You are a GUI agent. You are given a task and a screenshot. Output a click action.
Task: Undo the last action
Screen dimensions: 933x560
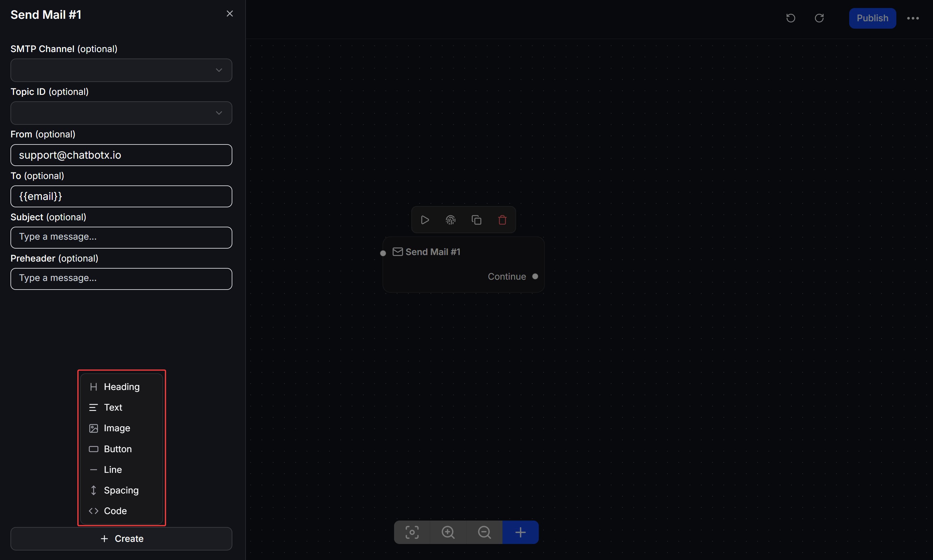791,18
